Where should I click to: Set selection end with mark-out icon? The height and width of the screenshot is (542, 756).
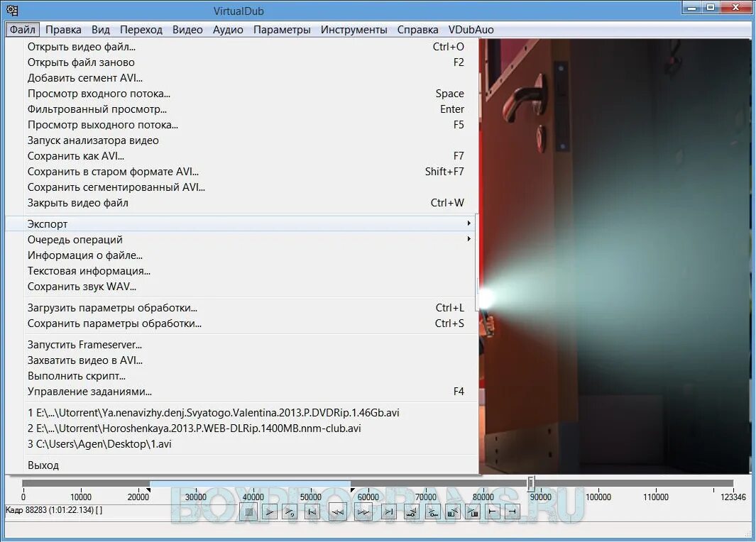coord(512,511)
